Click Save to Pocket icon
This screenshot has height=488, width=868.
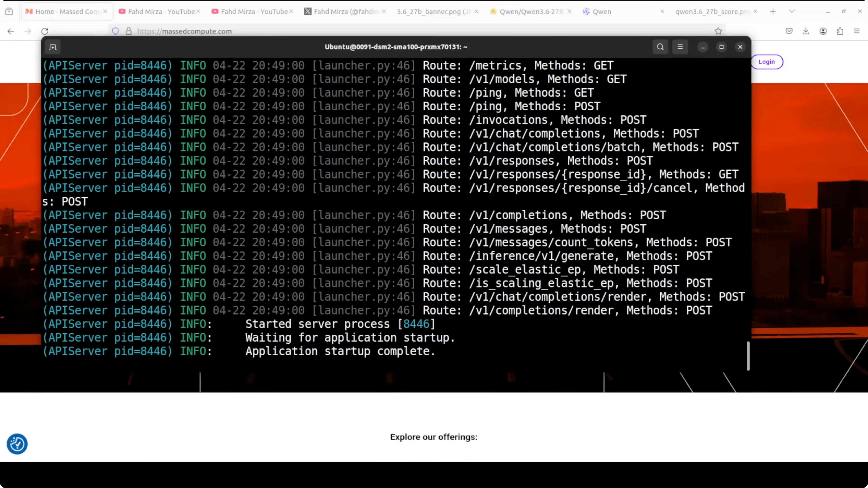point(789,31)
